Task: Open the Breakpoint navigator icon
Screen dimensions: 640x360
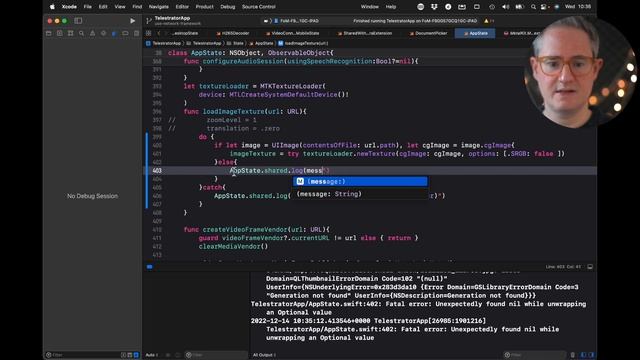Action: pyautogui.click(x=125, y=33)
